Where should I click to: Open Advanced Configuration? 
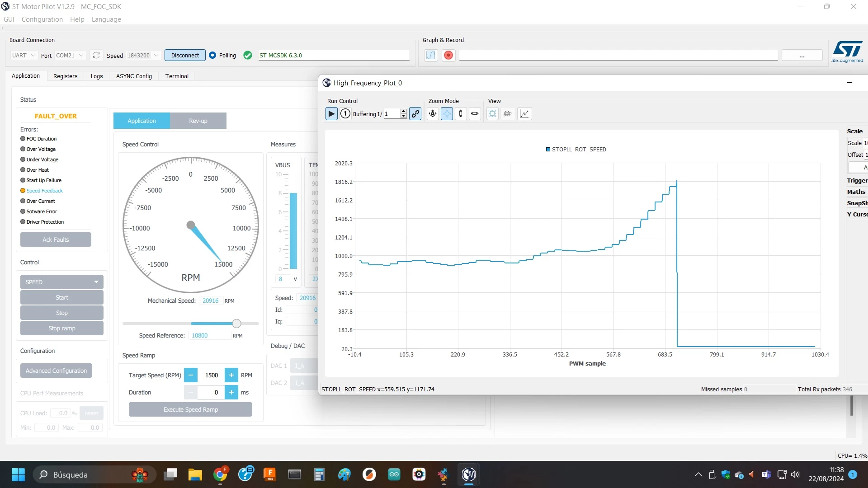[x=56, y=371]
